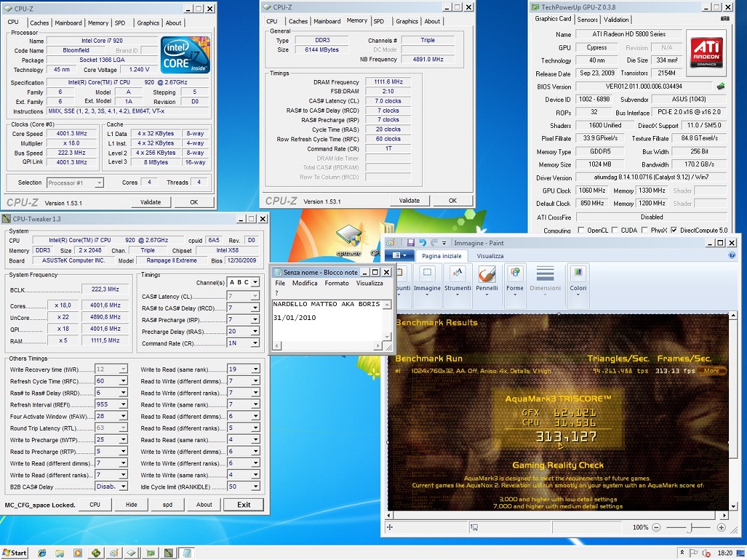Image resolution: width=747 pixels, height=560 pixels.
Task: Click the GPU-Z screenshot camera icon
Action: (x=724, y=19)
